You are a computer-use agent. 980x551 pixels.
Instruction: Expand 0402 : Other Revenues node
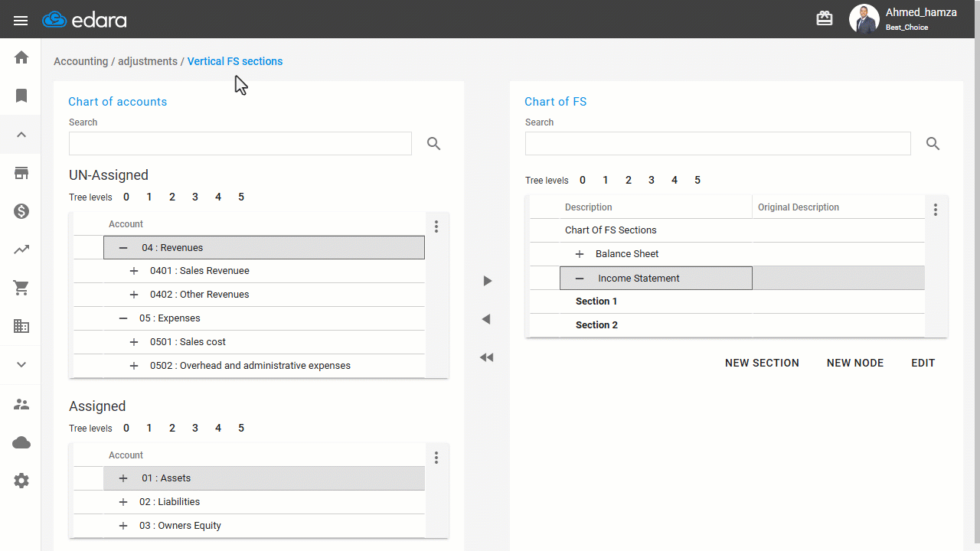click(134, 295)
